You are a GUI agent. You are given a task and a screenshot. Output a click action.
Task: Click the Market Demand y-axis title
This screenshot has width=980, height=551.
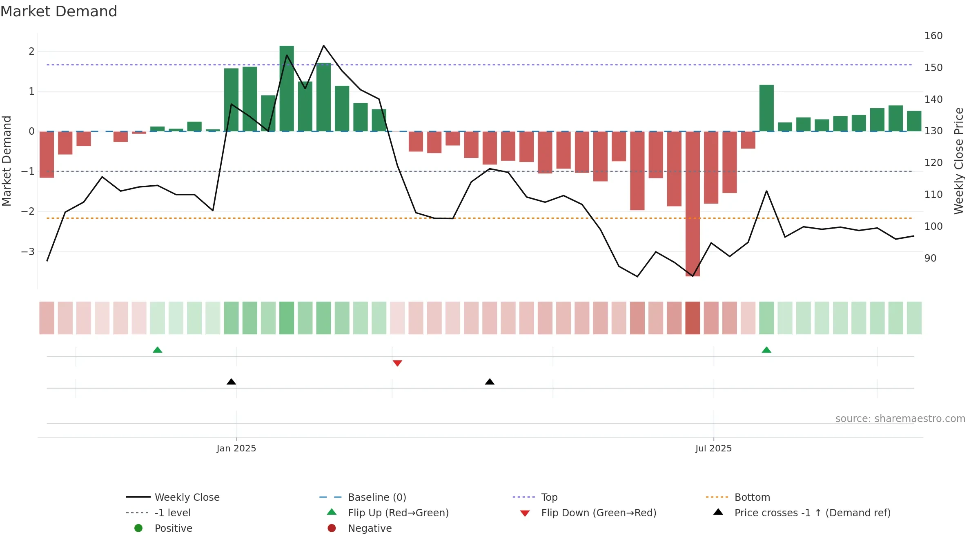pos(7,161)
